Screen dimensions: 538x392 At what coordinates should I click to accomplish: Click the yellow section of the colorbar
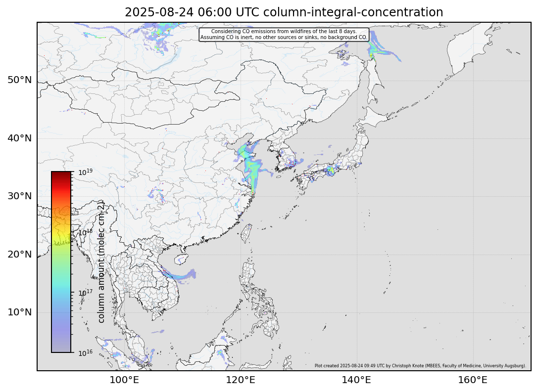61,232
